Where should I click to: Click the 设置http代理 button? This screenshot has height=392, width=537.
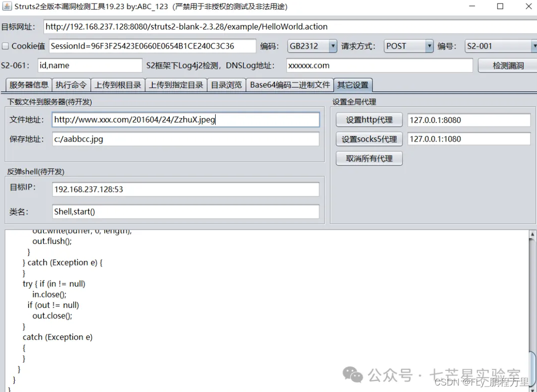pyautogui.click(x=369, y=120)
